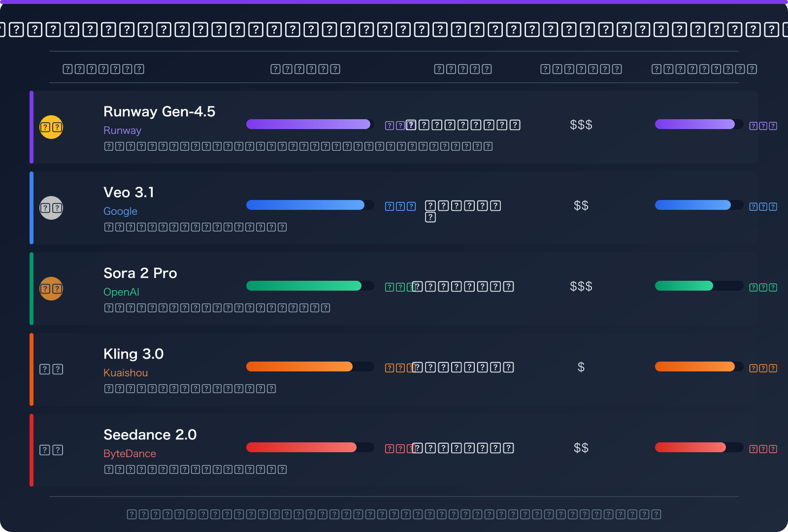This screenshot has width=788, height=532.
Task: Click the bronze rank badge beside Sora 2 Pro
Action: click(x=51, y=289)
